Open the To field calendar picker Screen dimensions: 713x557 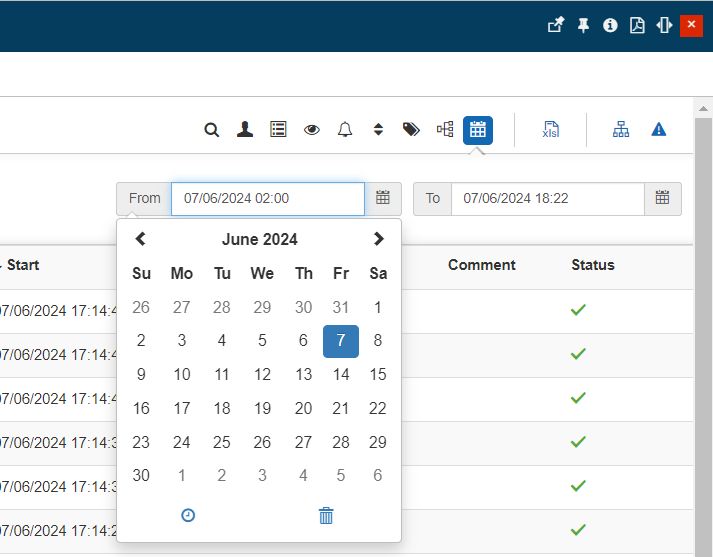click(662, 199)
